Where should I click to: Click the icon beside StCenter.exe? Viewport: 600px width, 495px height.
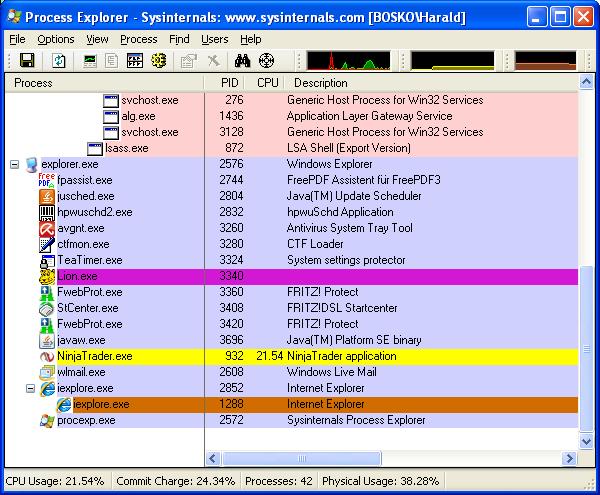[x=47, y=308]
